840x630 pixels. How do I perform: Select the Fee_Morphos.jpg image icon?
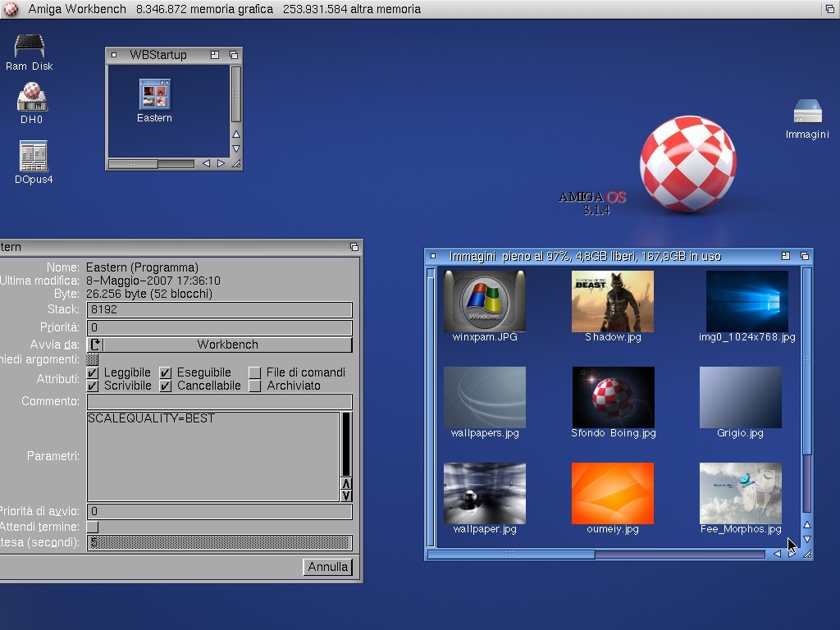click(x=740, y=493)
